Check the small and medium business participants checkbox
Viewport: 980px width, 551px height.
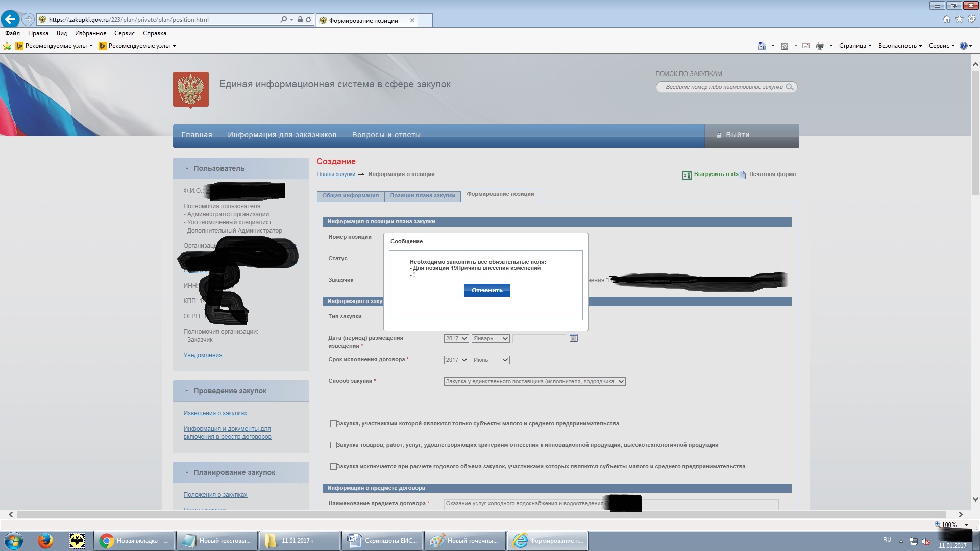[x=333, y=423]
